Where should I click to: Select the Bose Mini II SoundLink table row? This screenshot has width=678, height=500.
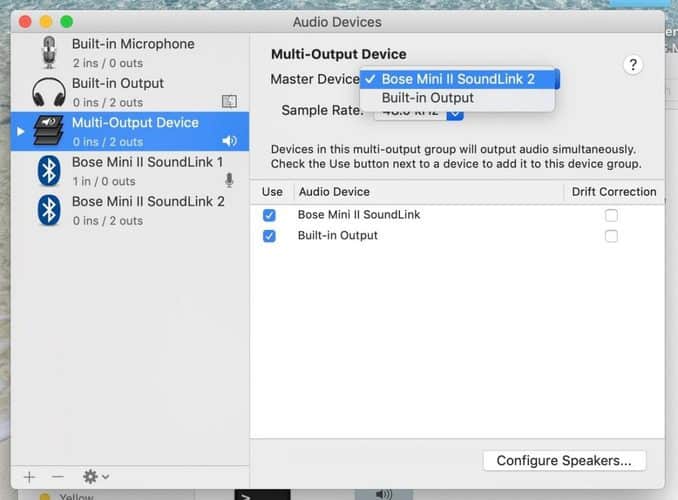tap(457, 215)
